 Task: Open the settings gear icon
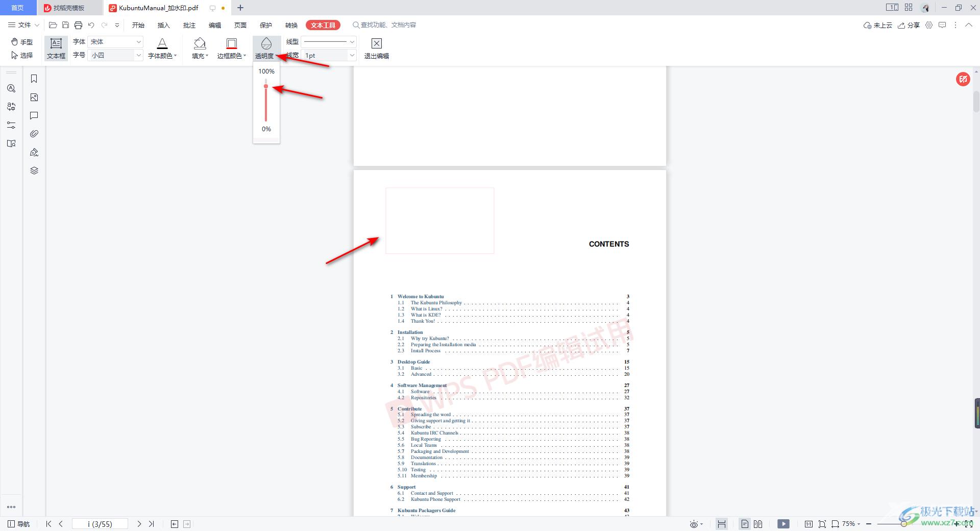[929, 25]
